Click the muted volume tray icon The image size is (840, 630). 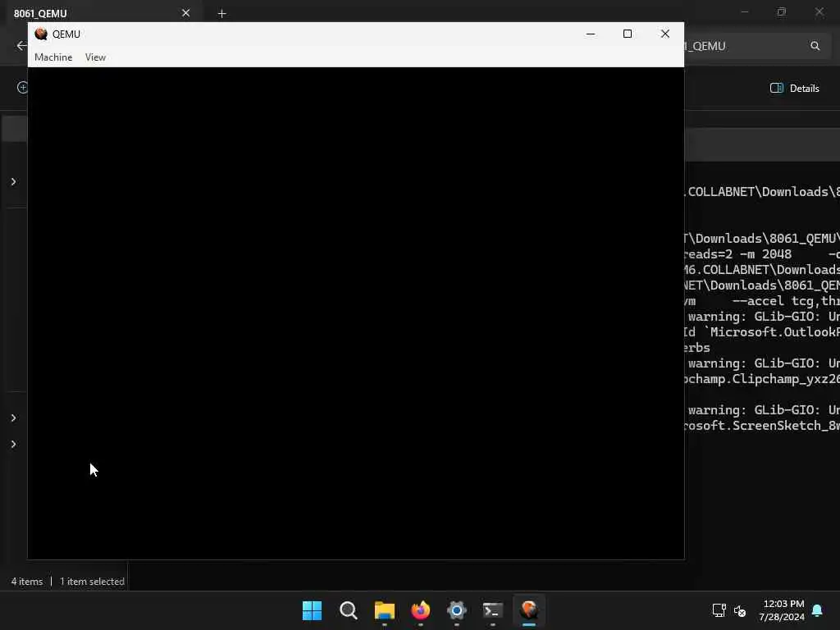pos(740,610)
